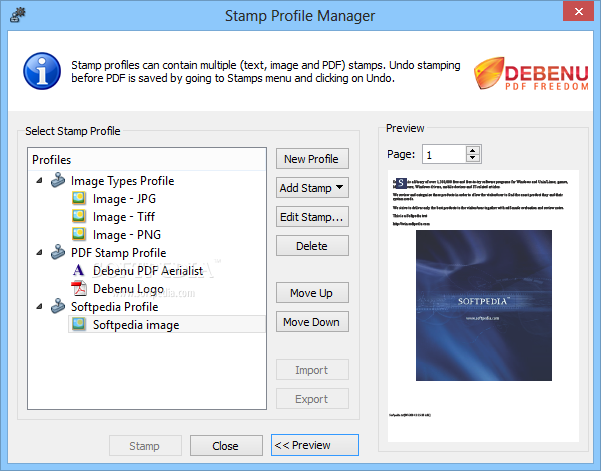Click the image icon next to Image - Tiff

(79, 216)
